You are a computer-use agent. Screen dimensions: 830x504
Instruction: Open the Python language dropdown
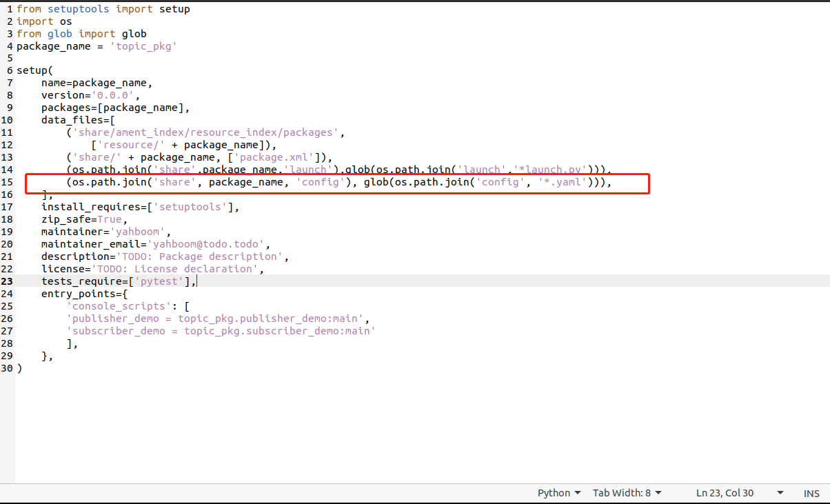pyautogui.click(x=559, y=493)
